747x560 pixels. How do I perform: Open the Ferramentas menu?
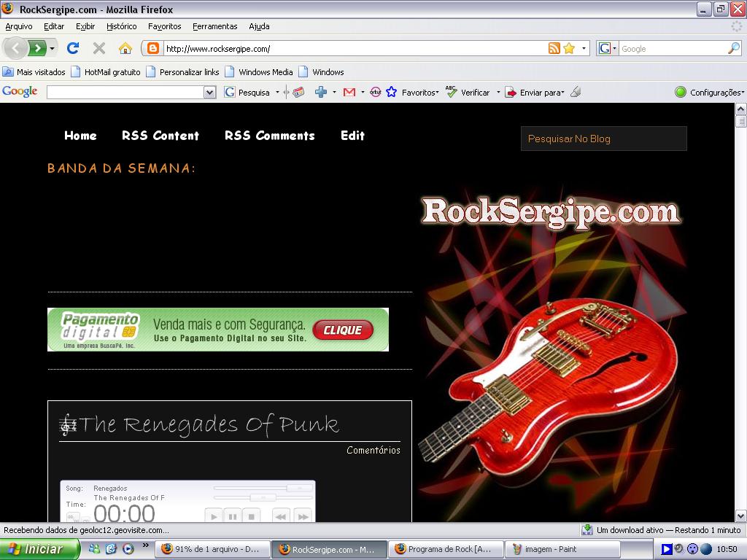tap(217, 26)
